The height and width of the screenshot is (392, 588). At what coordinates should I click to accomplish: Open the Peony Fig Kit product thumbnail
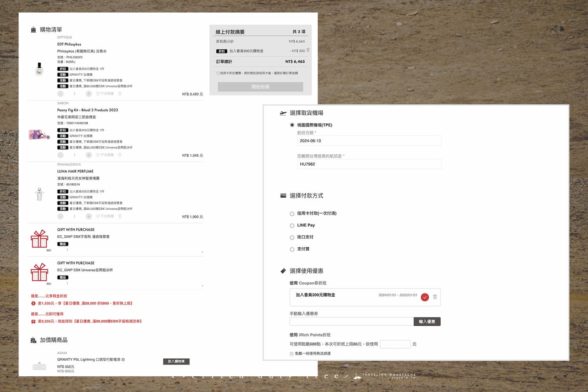click(x=39, y=135)
